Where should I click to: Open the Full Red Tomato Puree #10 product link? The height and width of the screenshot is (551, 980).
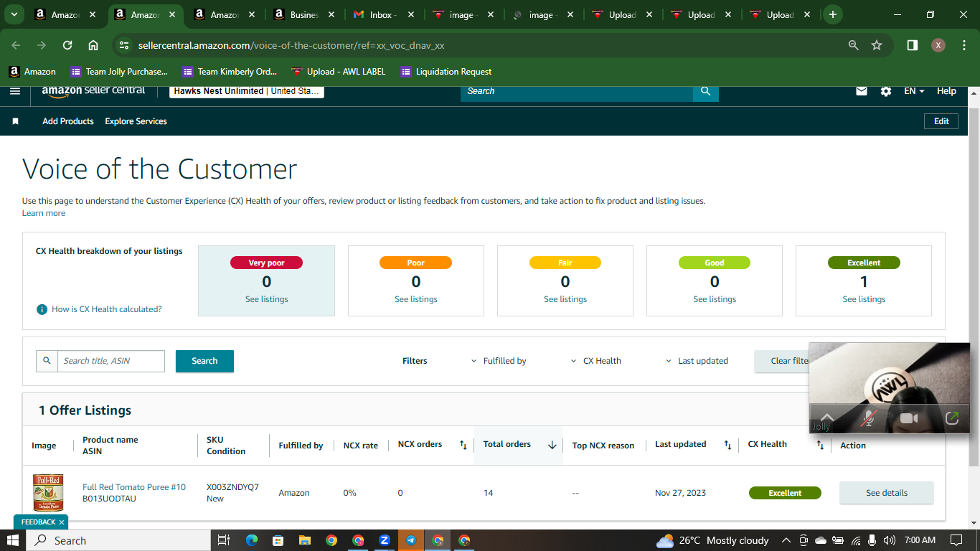(x=134, y=487)
